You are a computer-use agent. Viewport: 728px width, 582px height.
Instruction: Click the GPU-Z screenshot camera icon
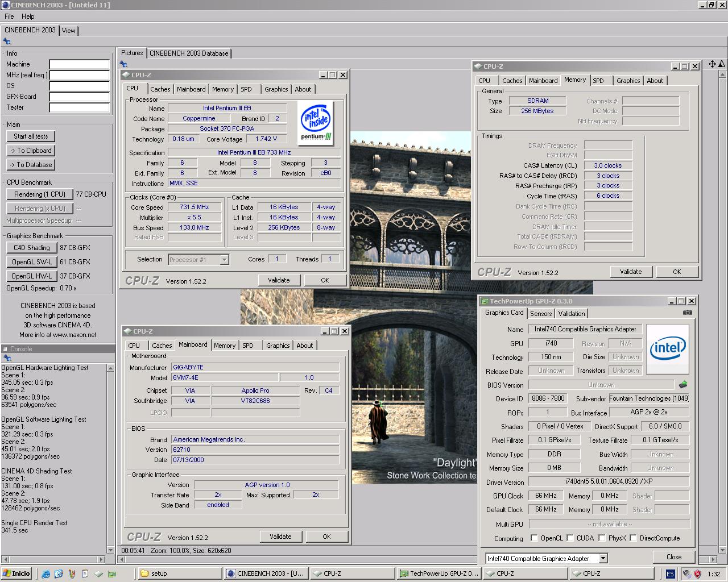tap(687, 313)
